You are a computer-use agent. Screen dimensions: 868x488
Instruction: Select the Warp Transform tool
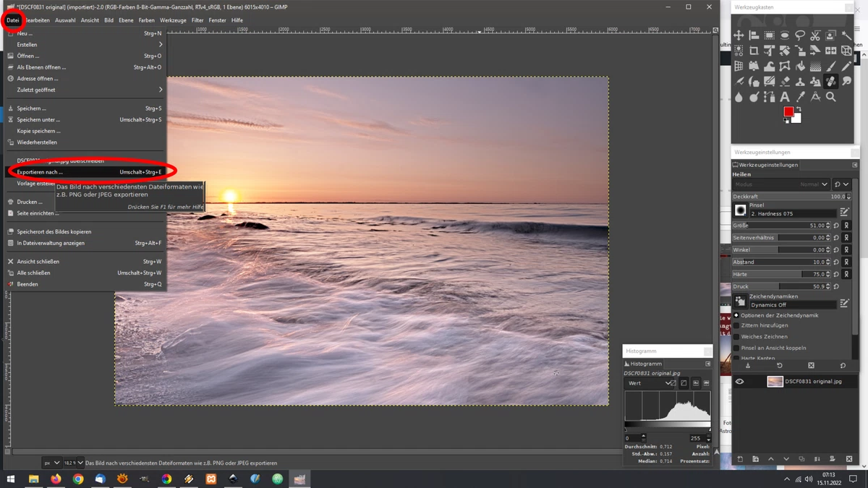click(x=770, y=66)
